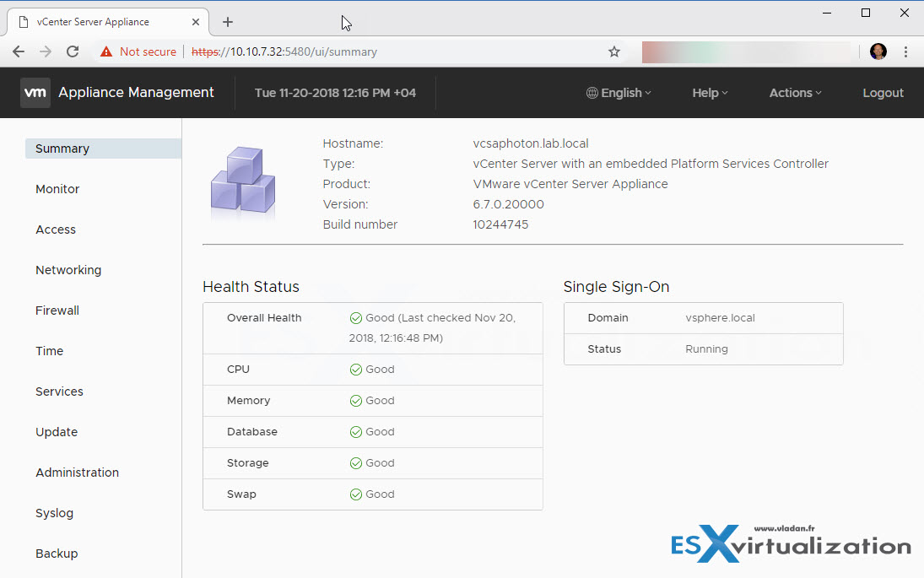Screen dimensions: 924x578
Task: Expand the English language dropdown
Action: [x=619, y=93]
